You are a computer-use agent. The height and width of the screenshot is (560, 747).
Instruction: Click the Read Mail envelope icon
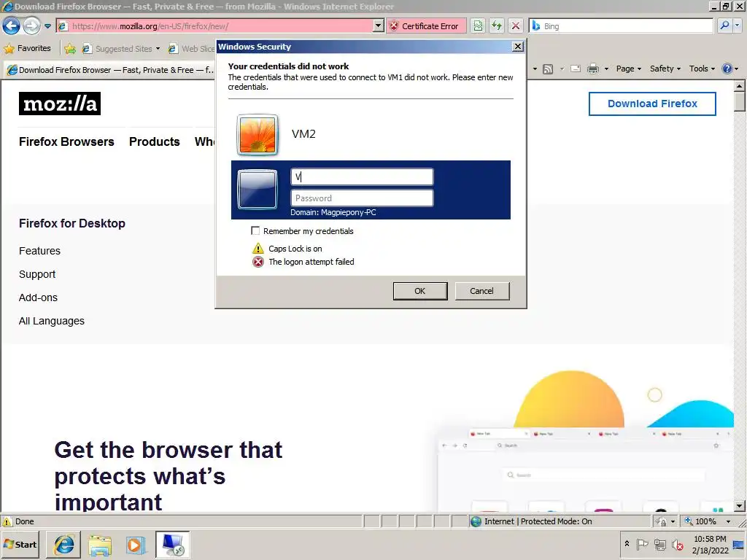pyautogui.click(x=576, y=69)
